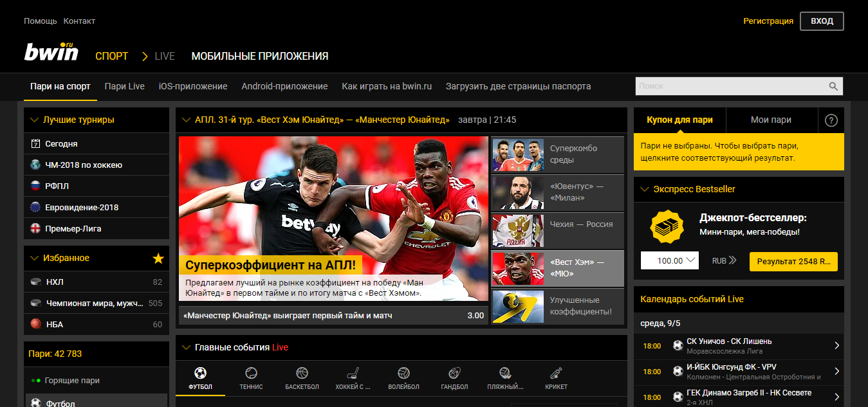Select the Cricket sport icon
Image resolution: width=868 pixels, height=407 pixels.
[556, 374]
